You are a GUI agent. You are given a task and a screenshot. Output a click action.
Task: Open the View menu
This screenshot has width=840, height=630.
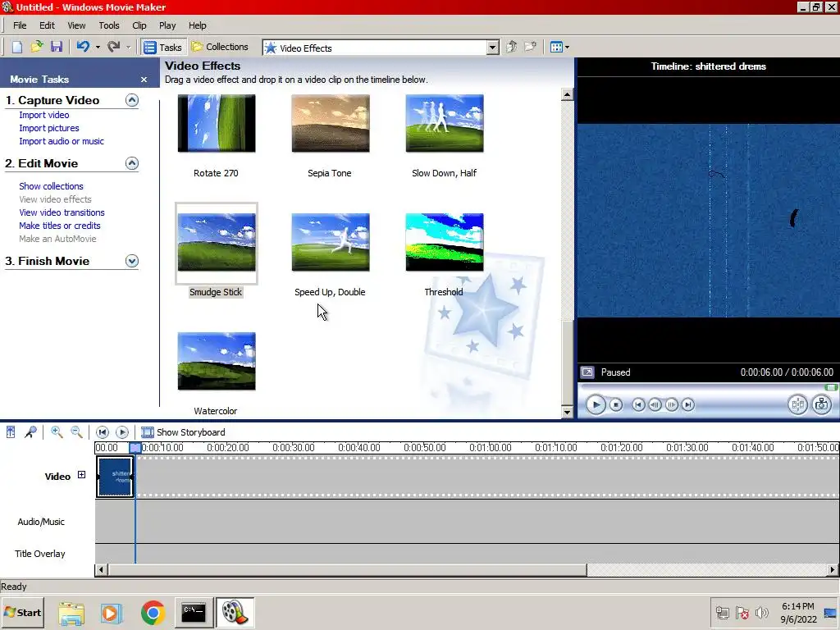click(76, 25)
